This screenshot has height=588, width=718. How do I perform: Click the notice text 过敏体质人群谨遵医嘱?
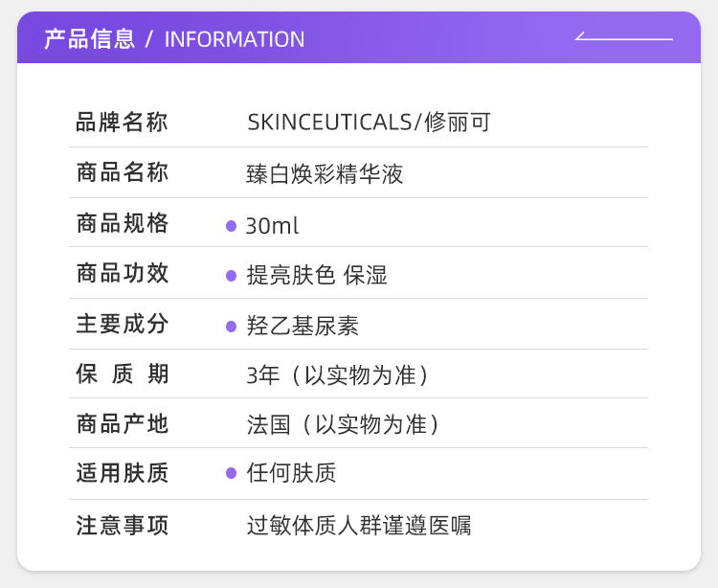point(359,526)
